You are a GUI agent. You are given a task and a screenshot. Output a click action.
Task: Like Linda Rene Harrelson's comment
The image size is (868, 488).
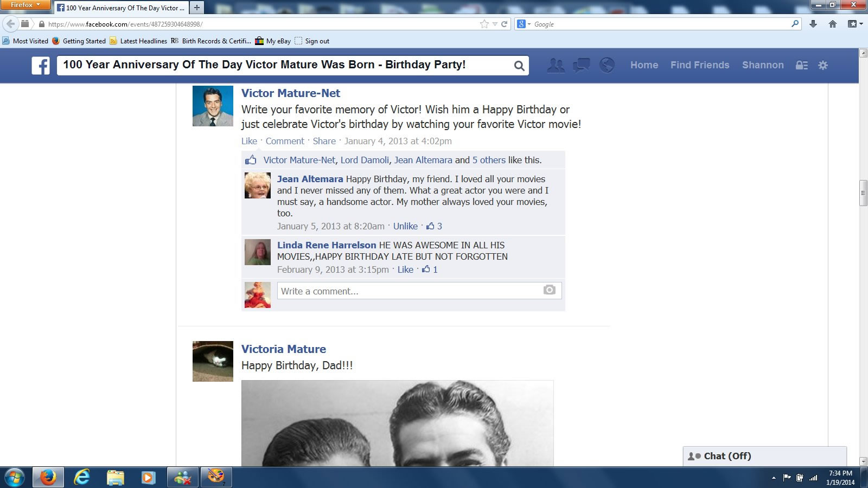pos(405,269)
